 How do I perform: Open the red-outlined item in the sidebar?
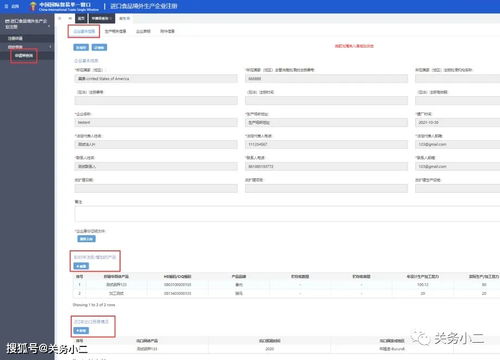tap(24, 56)
